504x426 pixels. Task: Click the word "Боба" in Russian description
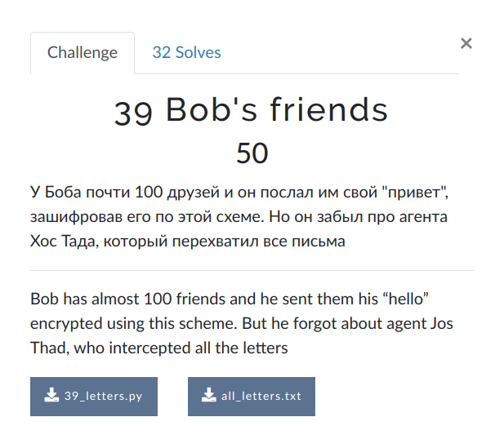click(63, 193)
